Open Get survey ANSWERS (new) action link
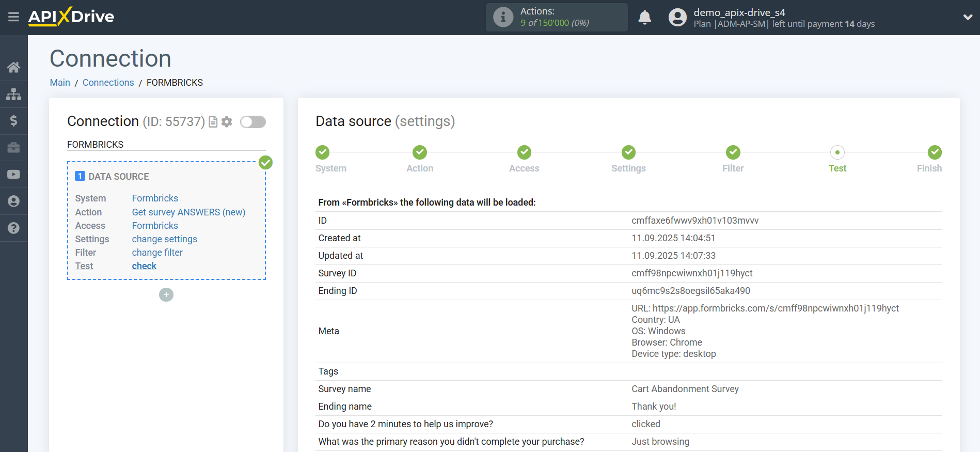This screenshot has height=452, width=980. pos(188,212)
